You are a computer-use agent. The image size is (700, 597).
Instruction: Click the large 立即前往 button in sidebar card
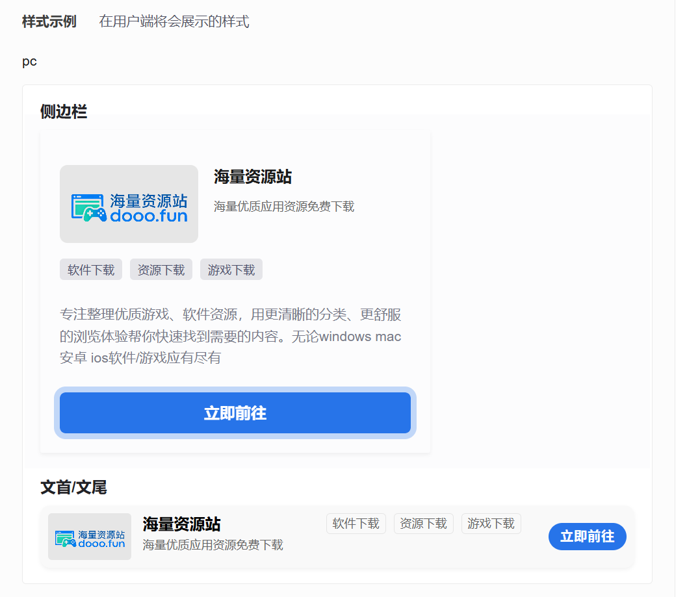point(235,413)
